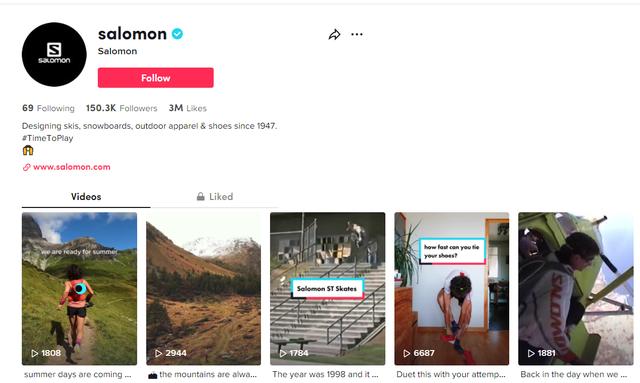640x383 pixels.
Task: Click the hut emoji in bio
Action: coord(28,150)
